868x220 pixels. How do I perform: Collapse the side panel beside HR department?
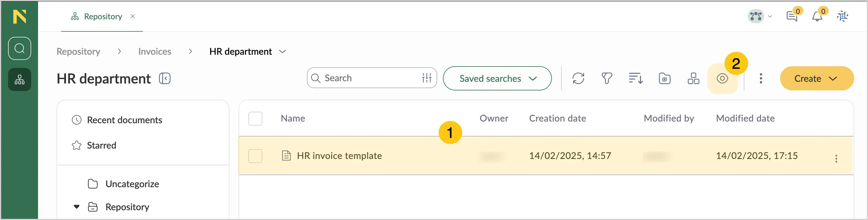(165, 79)
